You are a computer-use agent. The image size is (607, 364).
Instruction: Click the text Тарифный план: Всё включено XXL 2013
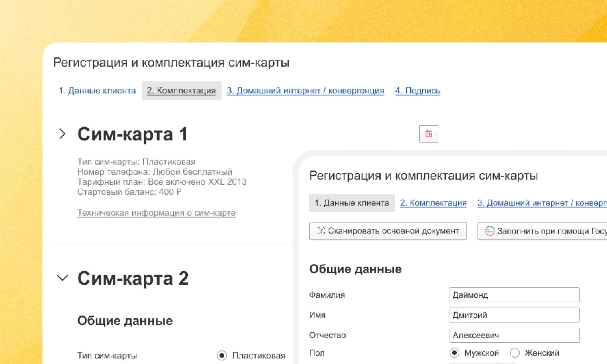click(162, 182)
